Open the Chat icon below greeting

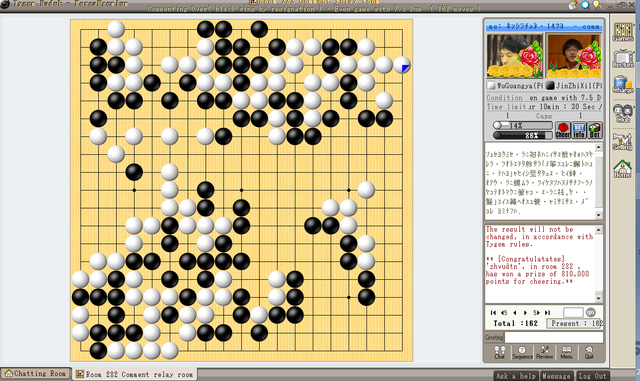tap(500, 352)
